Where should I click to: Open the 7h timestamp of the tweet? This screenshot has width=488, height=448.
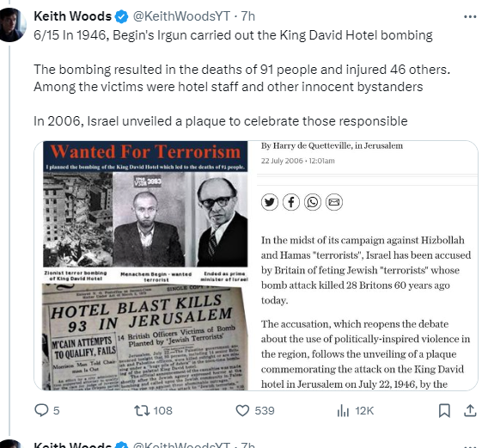pyautogui.click(x=248, y=16)
